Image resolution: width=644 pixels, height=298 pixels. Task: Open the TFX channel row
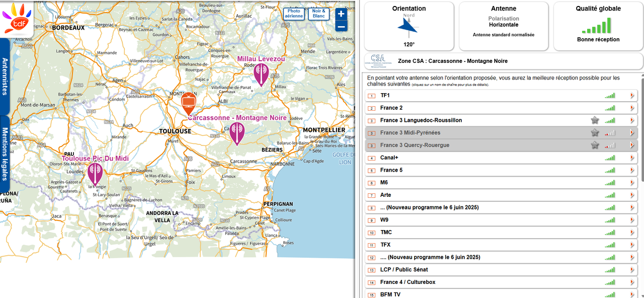coord(501,245)
